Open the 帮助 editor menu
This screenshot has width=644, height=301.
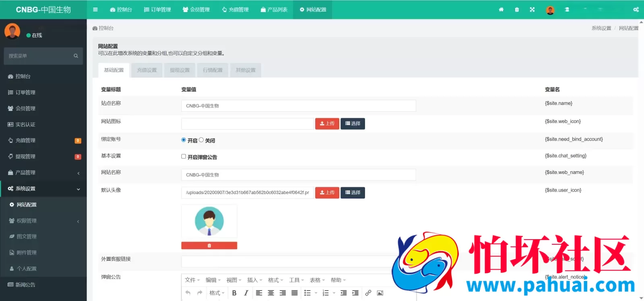[x=339, y=280]
